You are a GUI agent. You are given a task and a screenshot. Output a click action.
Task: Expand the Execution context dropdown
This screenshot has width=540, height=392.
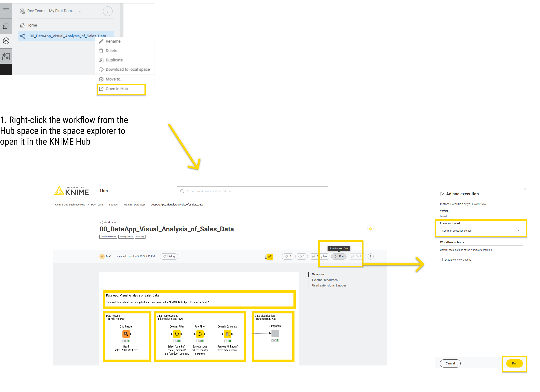pyautogui.click(x=481, y=231)
